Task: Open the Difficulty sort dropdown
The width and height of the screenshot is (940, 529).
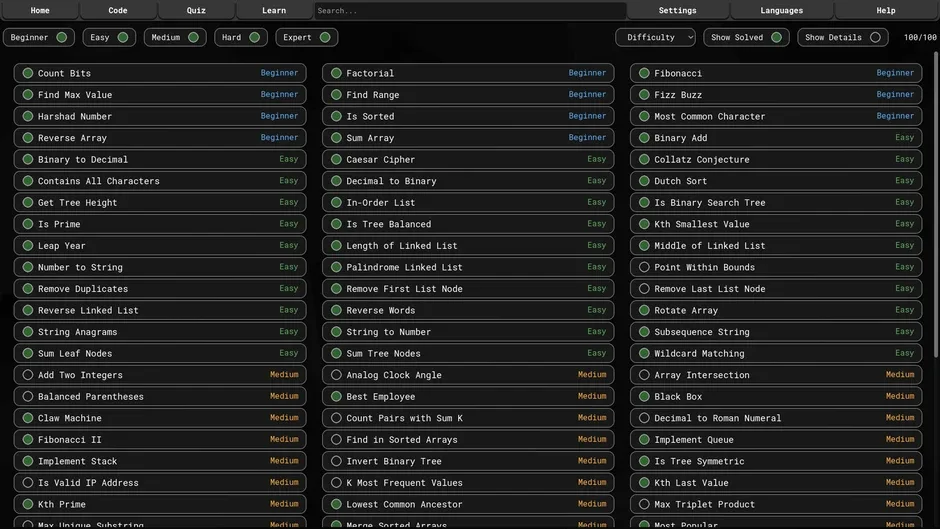Action: point(656,37)
